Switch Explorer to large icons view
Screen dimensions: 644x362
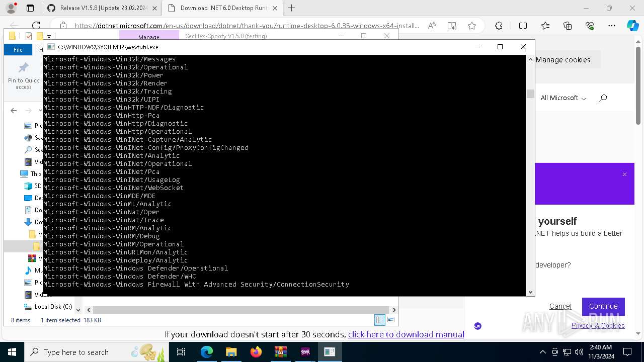[x=391, y=320]
